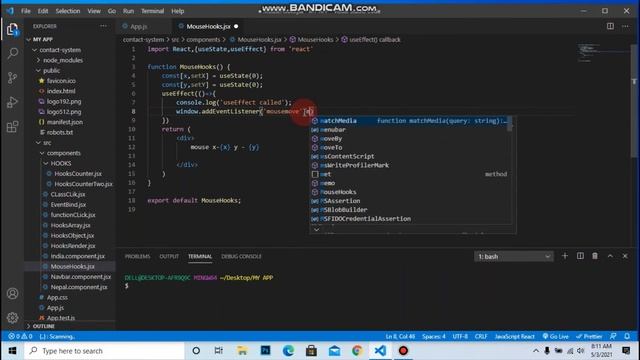Open the feedback icon in status bar
Image resolution: width=640 pixels, height=360 pixels.
click(x=613, y=336)
